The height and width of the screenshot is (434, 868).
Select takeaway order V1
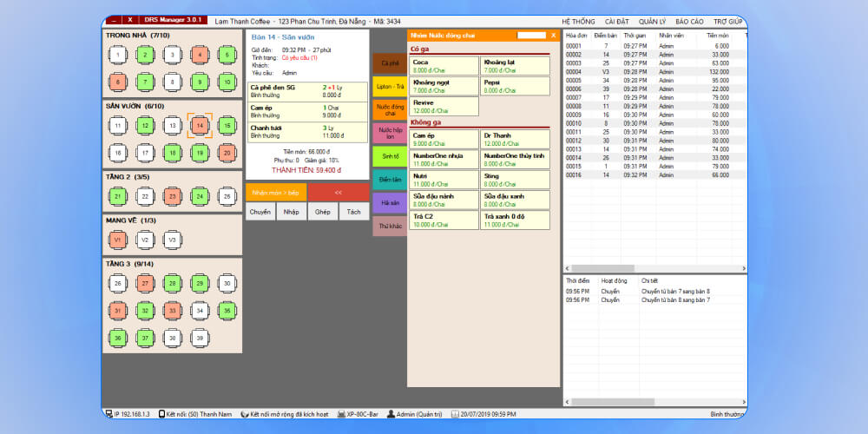(118, 240)
